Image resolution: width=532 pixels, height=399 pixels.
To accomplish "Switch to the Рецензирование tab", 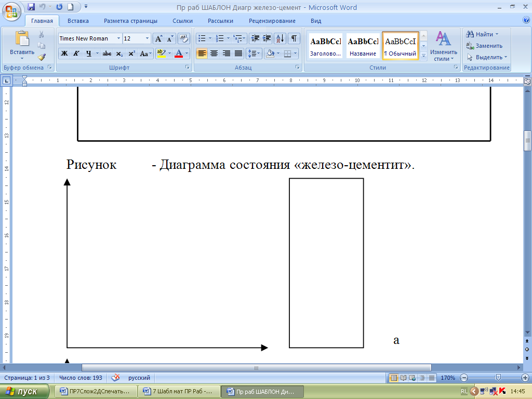I will click(272, 21).
